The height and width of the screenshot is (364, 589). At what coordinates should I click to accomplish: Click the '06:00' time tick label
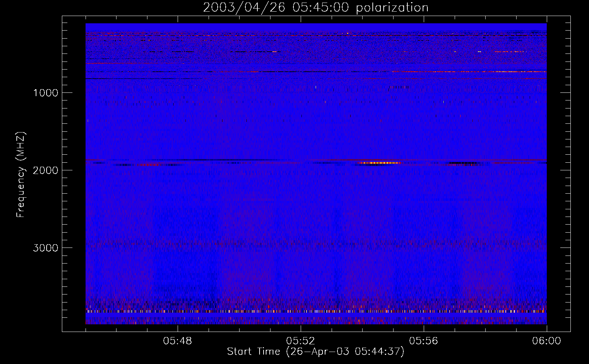[x=546, y=341]
